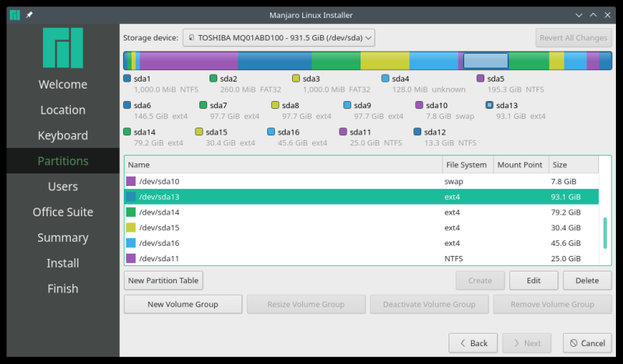The image size is (623, 364).
Task: Select the /dev/sda10 row
Action: (x=361, y=181)
